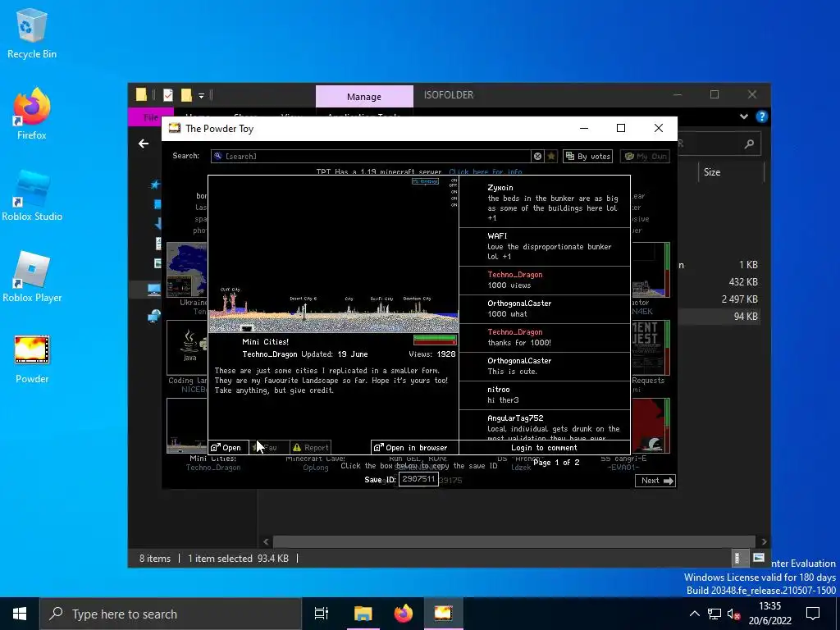
Task: Go back with Explorer back arrow
Action: [144, 144]
